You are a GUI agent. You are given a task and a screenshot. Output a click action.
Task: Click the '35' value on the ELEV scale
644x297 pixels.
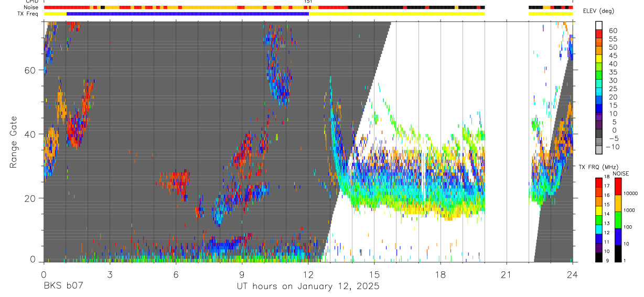point(613,72)
